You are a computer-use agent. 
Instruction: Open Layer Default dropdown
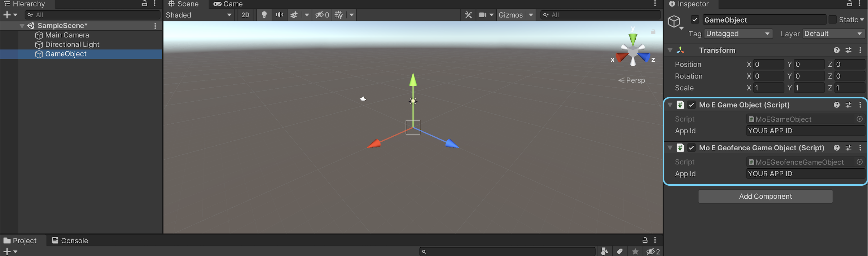coord(833,34)
